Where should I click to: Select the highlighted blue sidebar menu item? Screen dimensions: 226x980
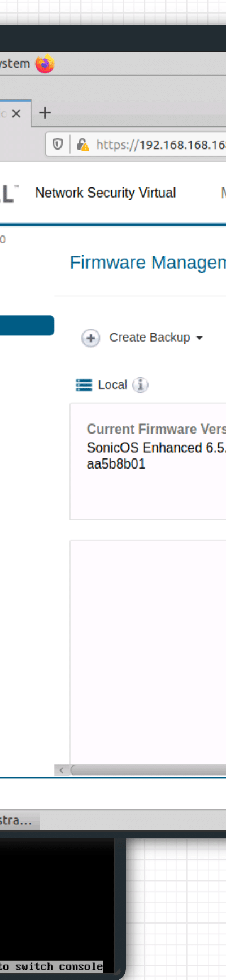pos(27,325)
